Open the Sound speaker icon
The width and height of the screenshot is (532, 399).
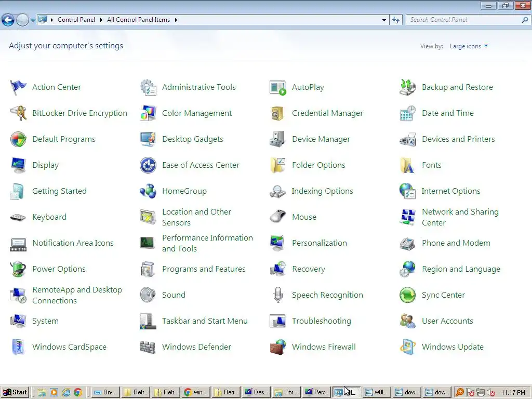click(x=148, y=295)
